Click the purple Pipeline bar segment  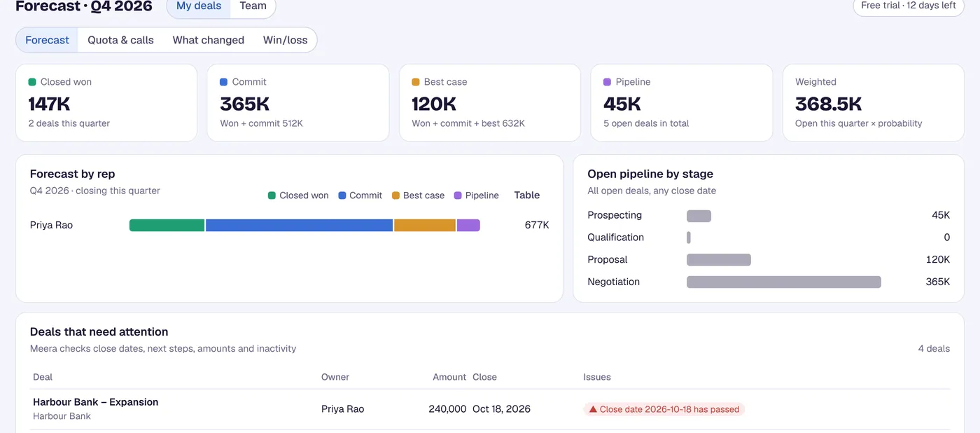pos(468,225)
